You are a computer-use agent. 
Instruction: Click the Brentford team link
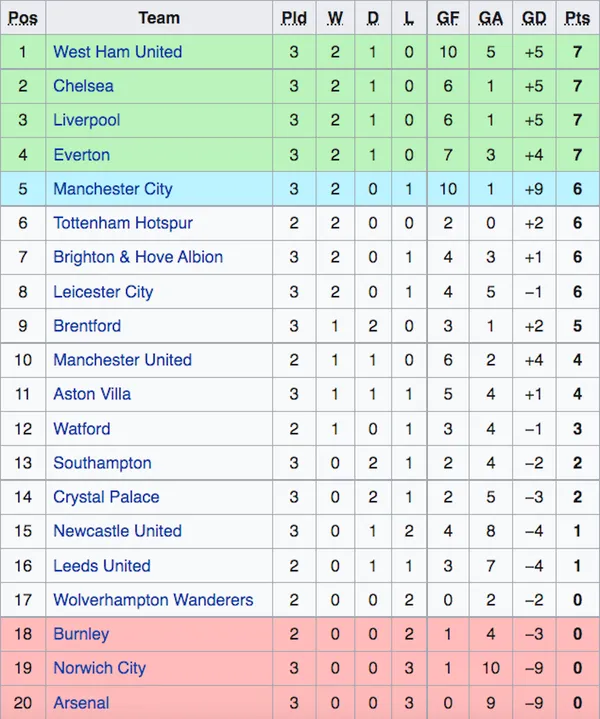(x=87, y=326)
